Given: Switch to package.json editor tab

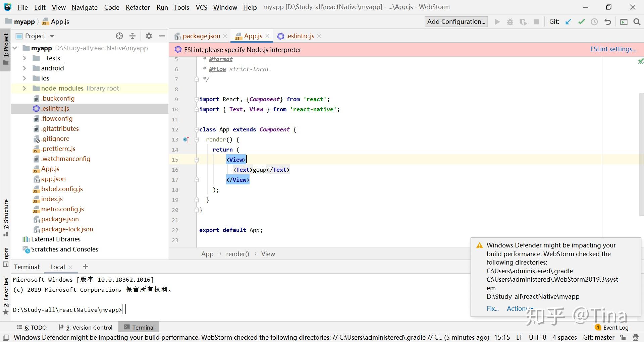Looking at the screenshot, I should point(201,36).
